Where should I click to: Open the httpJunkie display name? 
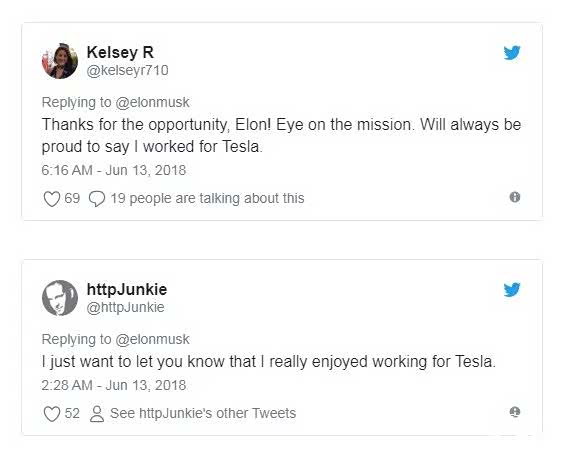pyautogui.click(x=127, y=289)
